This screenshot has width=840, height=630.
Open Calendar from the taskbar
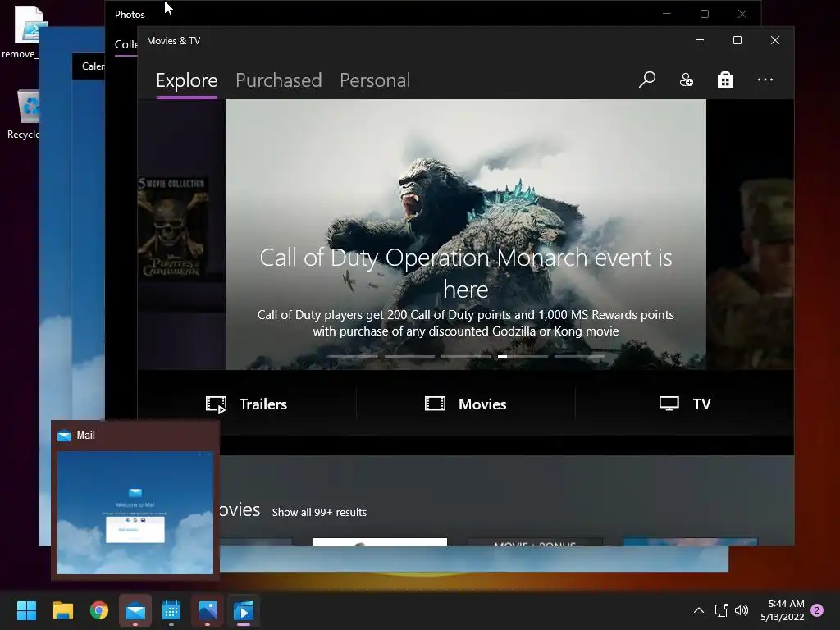[x=171, y=610]
